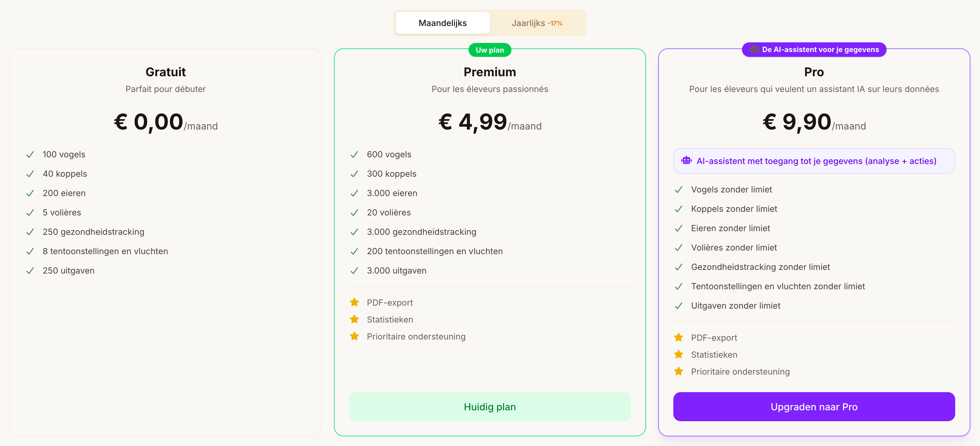Click the robot icon in AI-assistent banner
Viewport: 980px width, 446px height.
click(686, 161)
